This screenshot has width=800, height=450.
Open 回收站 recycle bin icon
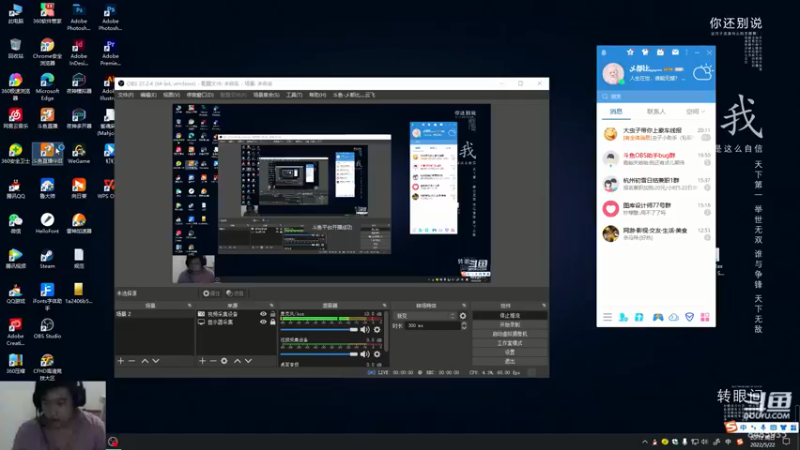[x=15, y=48]
